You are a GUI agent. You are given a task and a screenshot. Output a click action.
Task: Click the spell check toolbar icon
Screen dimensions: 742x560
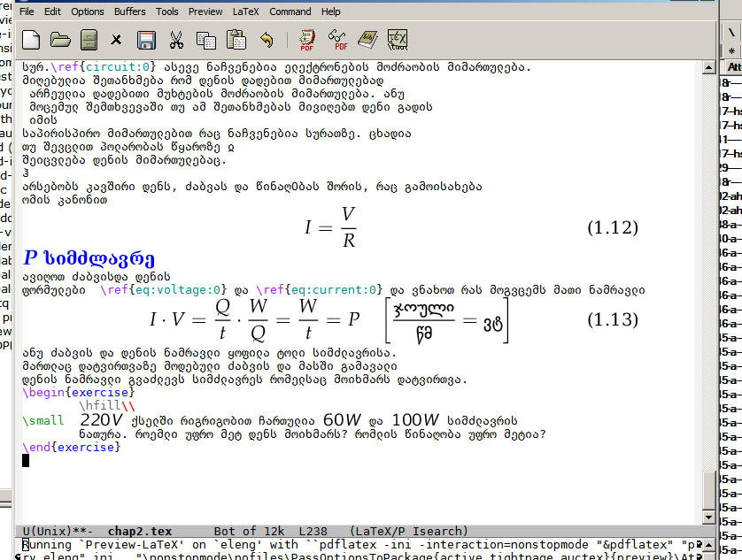coord(398,40)
